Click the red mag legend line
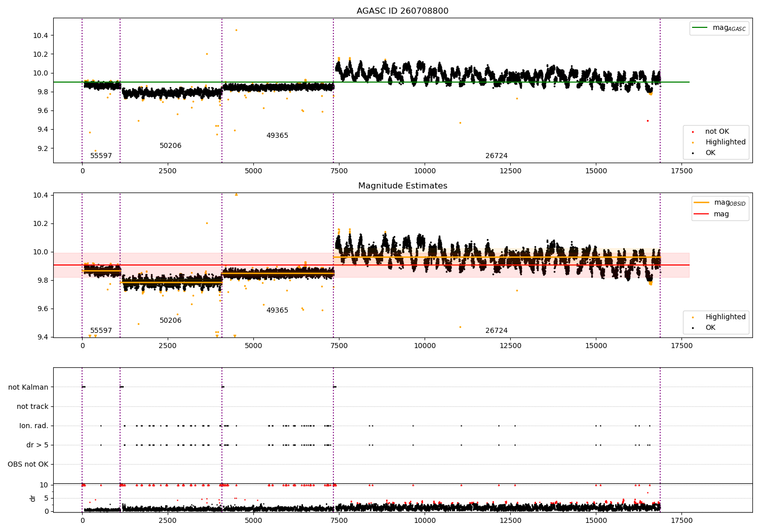Screen dimensions: 760x532 tap(702, 214)
